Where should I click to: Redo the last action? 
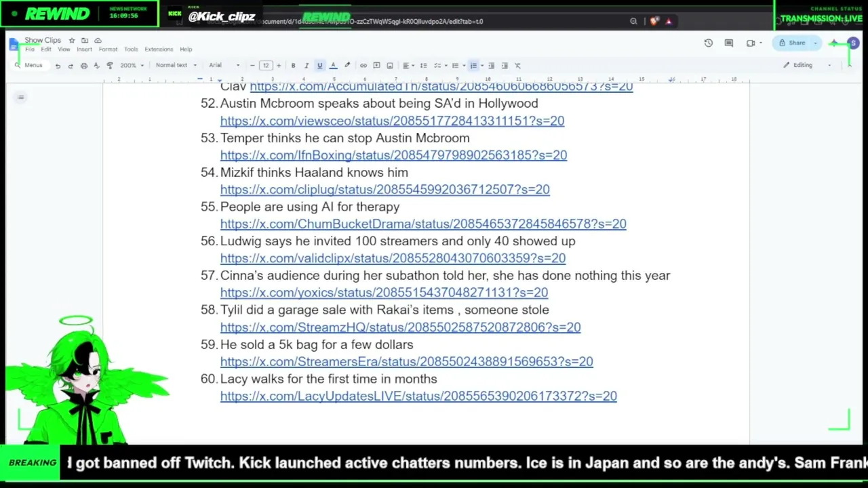[71, 66]
